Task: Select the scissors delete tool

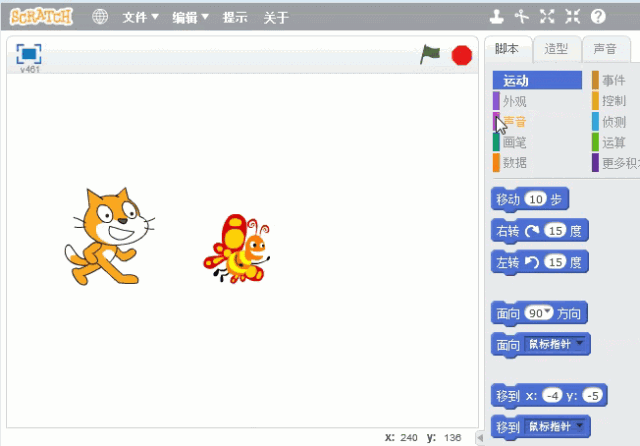Action: pyautogui.click(x=522, y=17)
